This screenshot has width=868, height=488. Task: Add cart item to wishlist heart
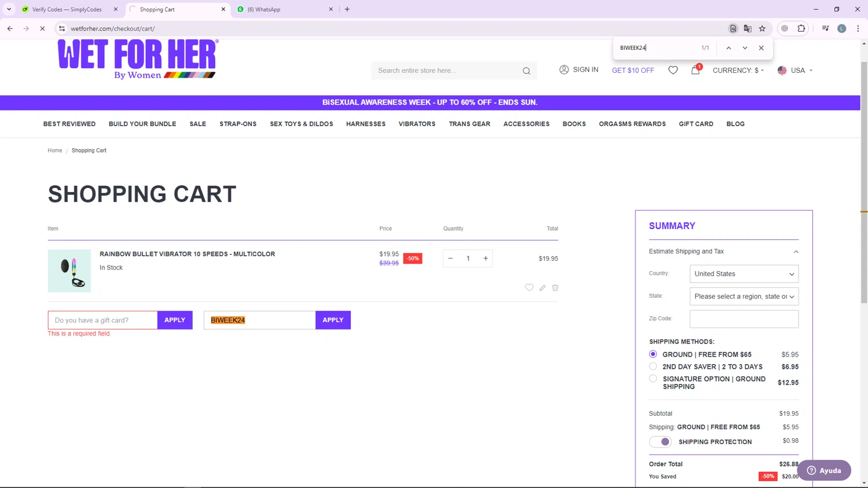[x=529, y=287]
